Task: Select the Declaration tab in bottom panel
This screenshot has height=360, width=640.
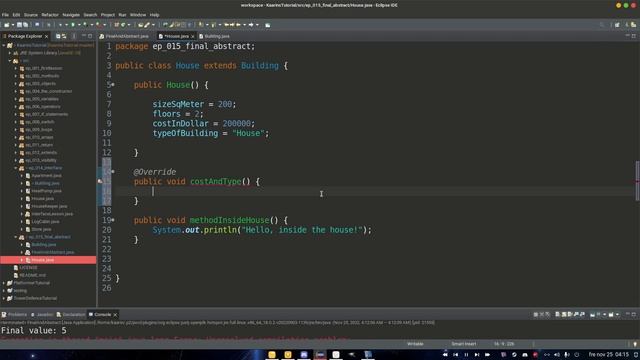Action: click(x=71, y=315)
